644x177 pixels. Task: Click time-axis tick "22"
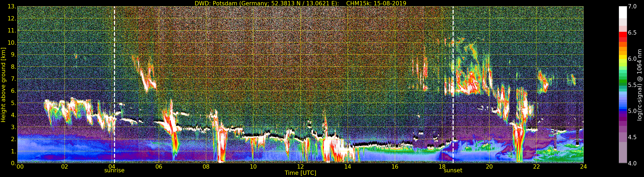(x=536, y=166)
